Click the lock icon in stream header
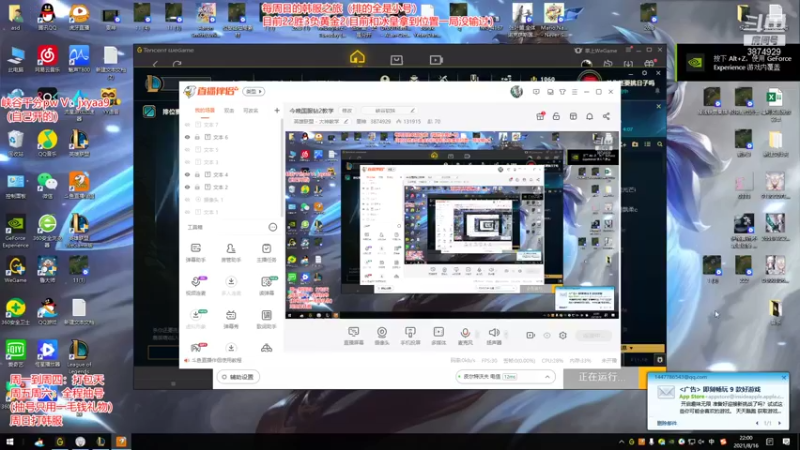This screenshot has height=450, width=800. coord(556,116)
